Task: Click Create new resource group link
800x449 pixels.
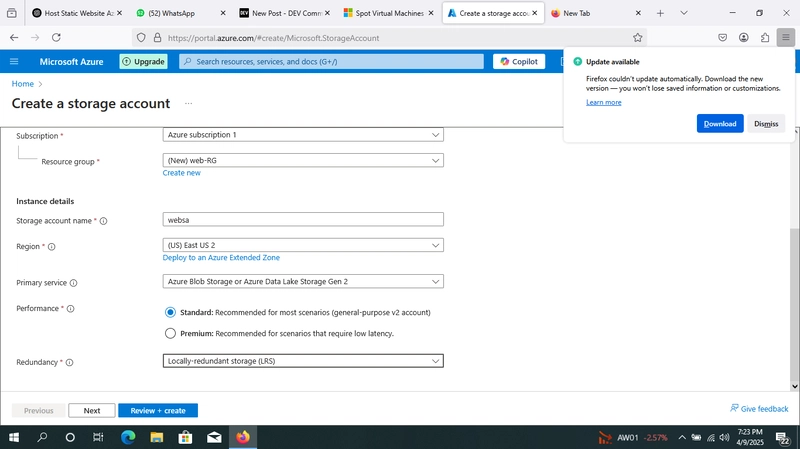Action: coord(182,173)
